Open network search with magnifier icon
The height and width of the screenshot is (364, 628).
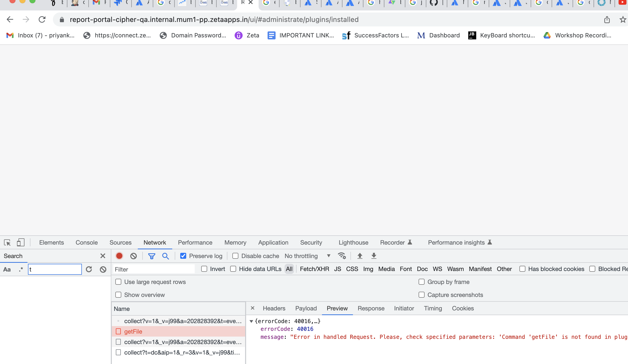pos(165,256)
